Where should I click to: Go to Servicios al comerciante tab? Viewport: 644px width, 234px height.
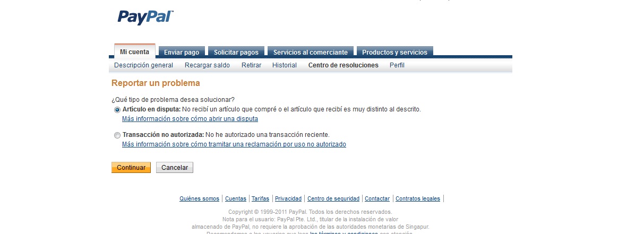tap(311, 52)
